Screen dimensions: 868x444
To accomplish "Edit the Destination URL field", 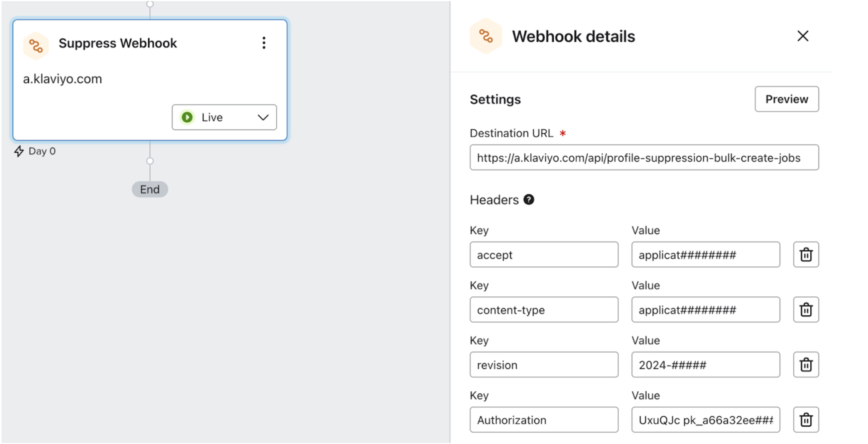I will (x=644, y=157).
